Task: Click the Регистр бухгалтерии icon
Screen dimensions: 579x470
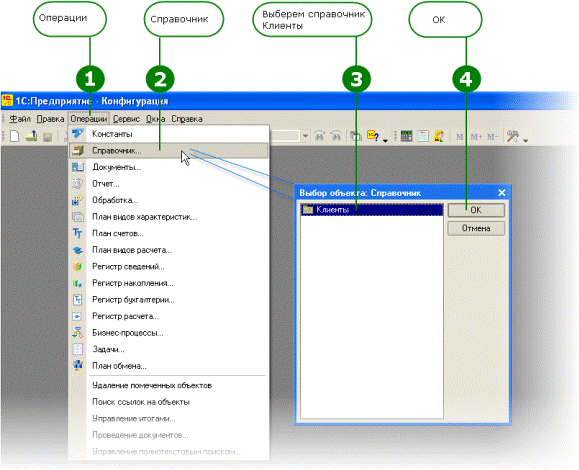Action: 78,300
